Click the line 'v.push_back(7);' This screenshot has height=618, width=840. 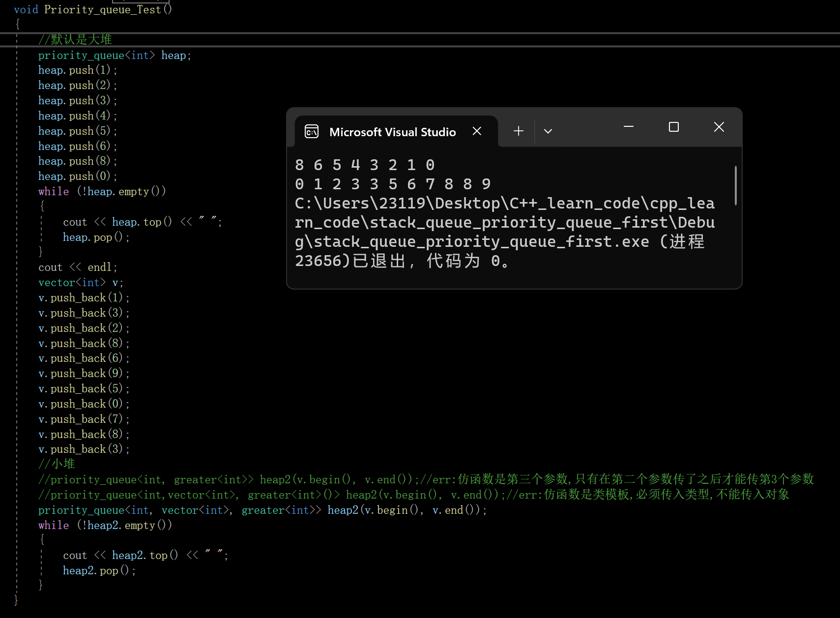click(x=84, y=419)
